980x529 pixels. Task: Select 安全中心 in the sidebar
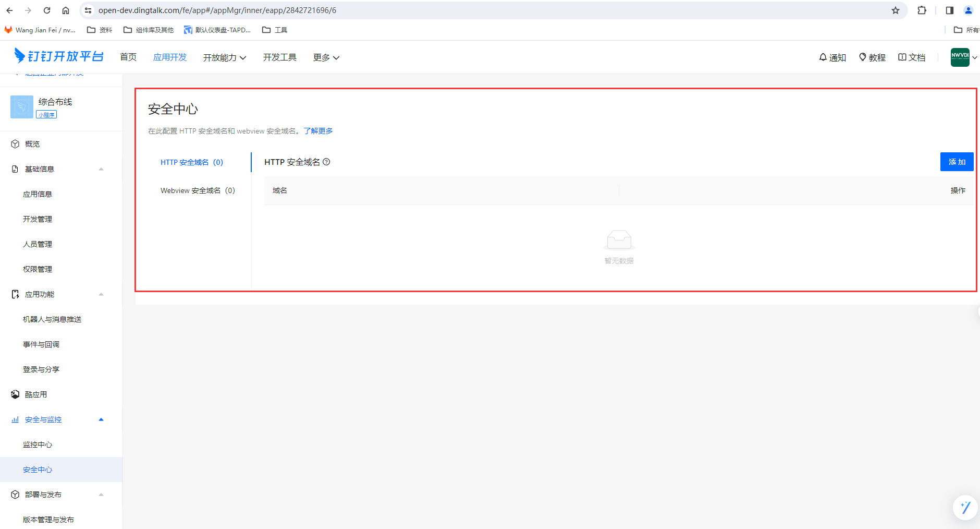(38, 470)
